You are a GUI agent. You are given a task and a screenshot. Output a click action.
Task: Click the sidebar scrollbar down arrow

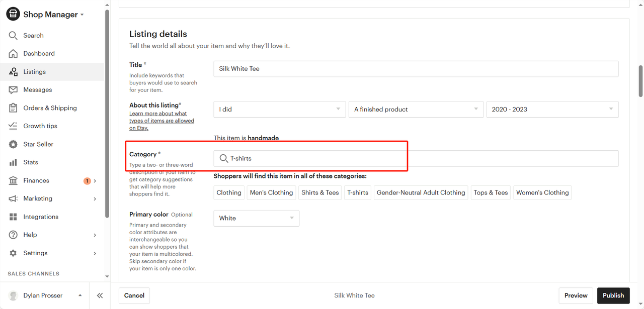tap(107, 276)
